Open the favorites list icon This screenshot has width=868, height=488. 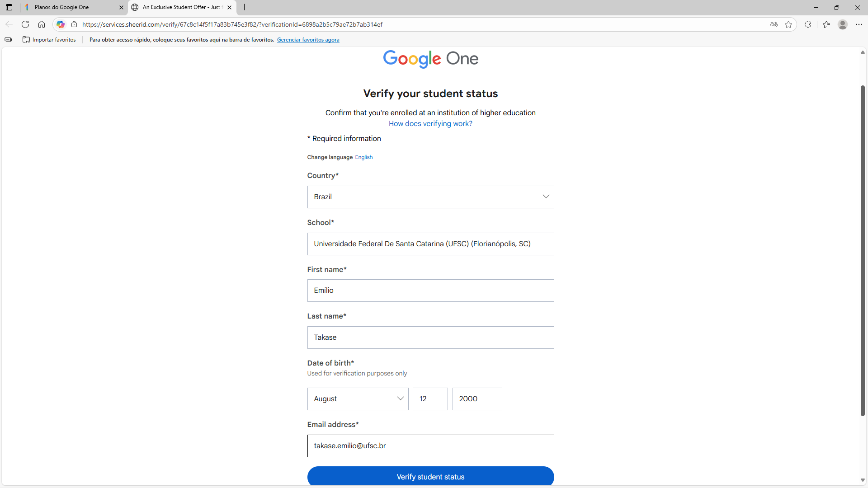pos(826,24)
